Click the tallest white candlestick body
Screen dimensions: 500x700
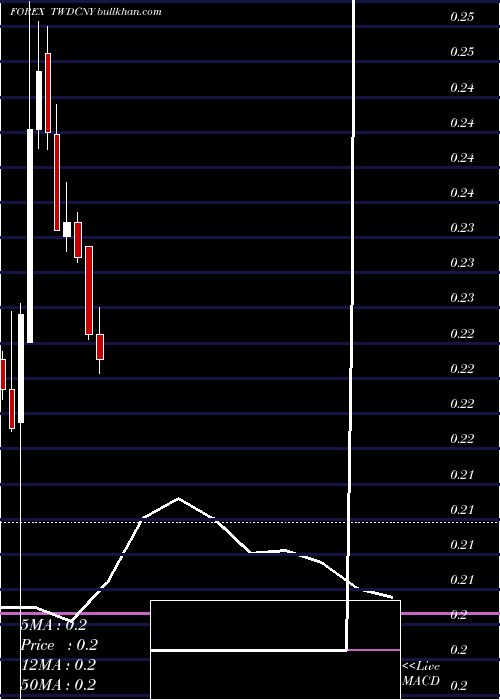(30, 236)
